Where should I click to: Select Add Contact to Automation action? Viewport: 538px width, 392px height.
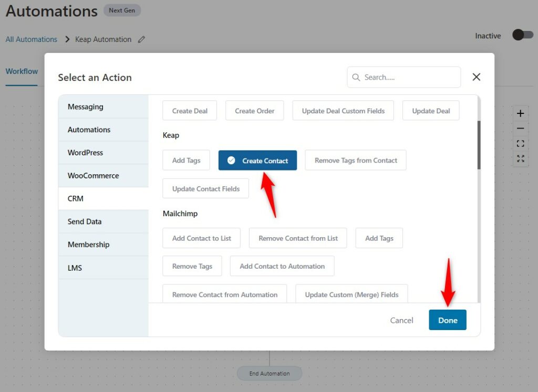pos(282,266)
